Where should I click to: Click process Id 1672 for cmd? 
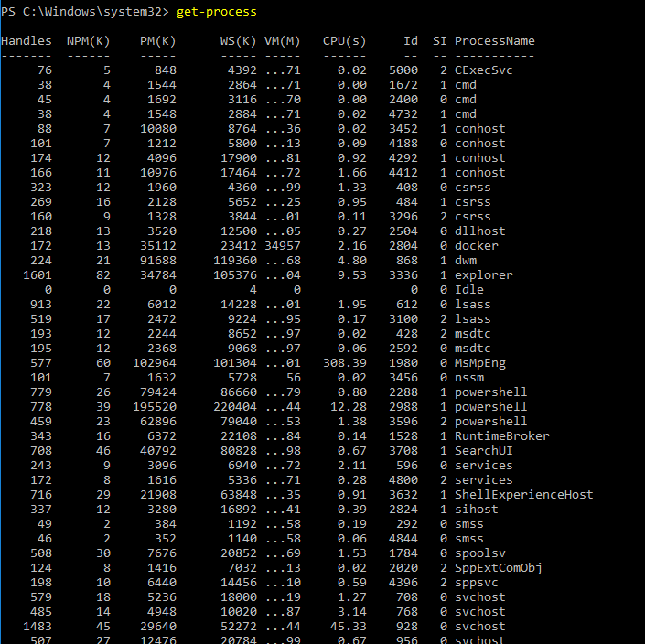click(403, 85)
